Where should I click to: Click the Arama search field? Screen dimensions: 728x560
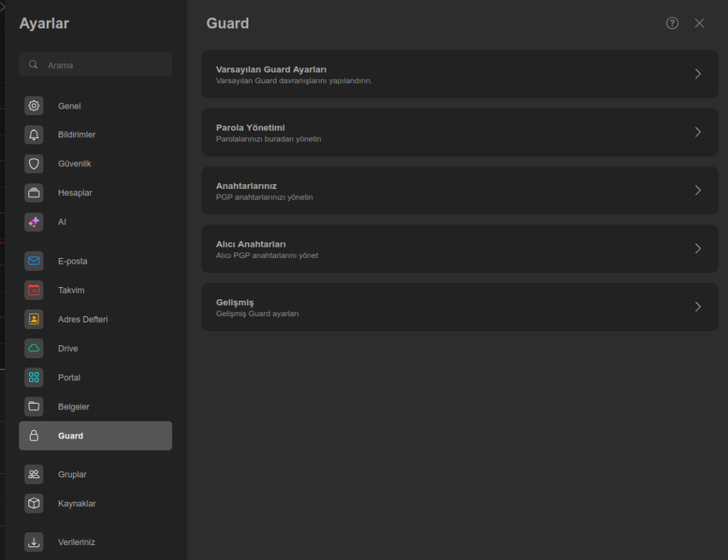(x=103, y=65)
